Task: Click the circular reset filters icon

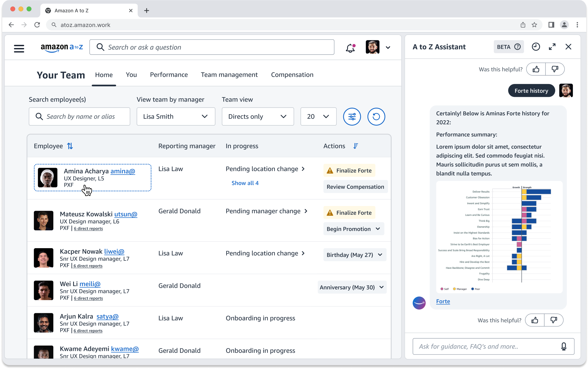Action: point(376,116)
